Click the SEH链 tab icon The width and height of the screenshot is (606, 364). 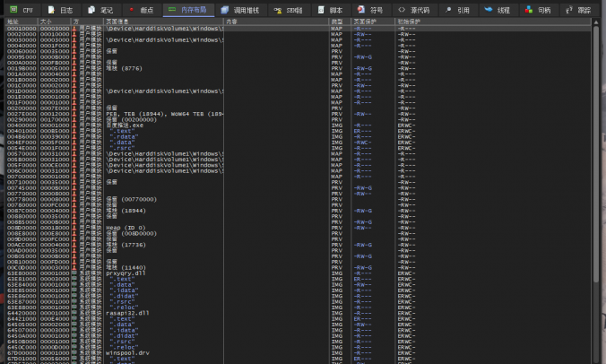[277, 9]
